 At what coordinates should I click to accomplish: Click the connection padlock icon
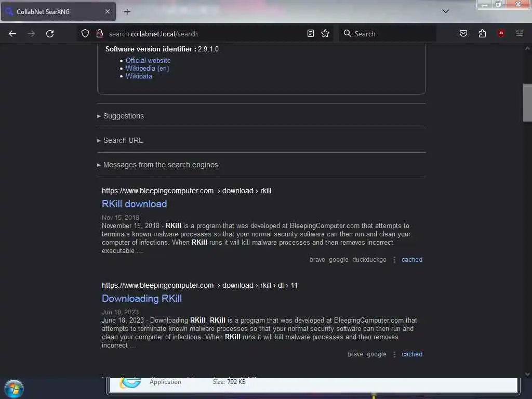pos(99,34)
